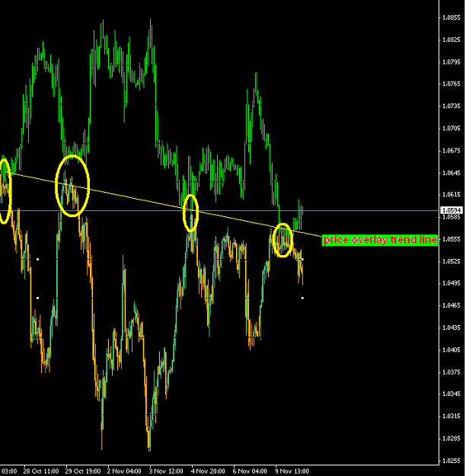
Task: Click the 1.0705 price scale value
Action: click(452, 128)
